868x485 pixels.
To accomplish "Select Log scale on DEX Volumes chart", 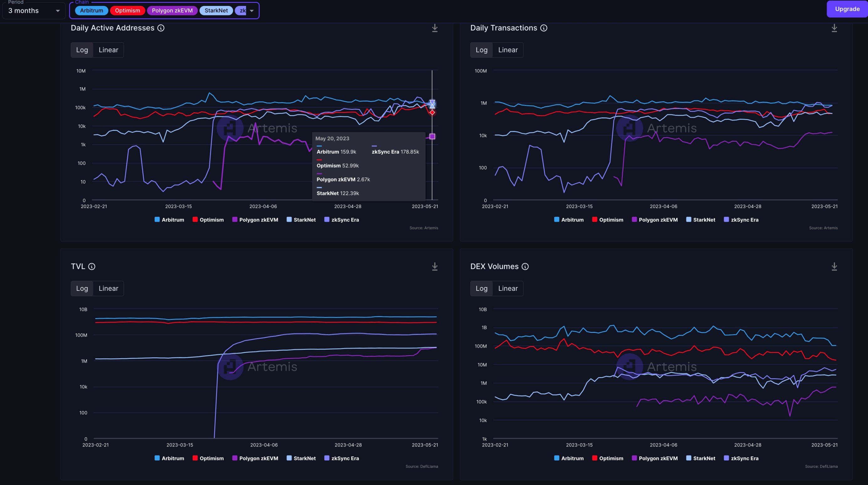I will point(481,289).
